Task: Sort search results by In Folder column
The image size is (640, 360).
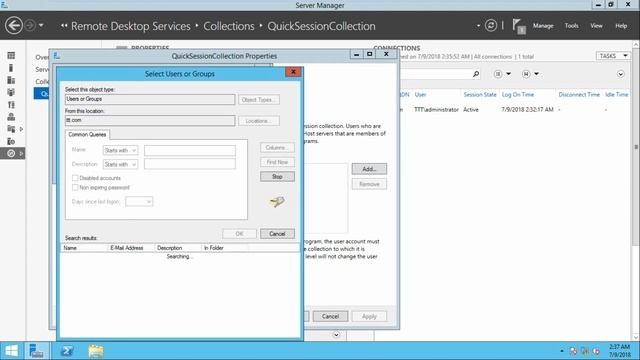Action: [x=224, y=248]
